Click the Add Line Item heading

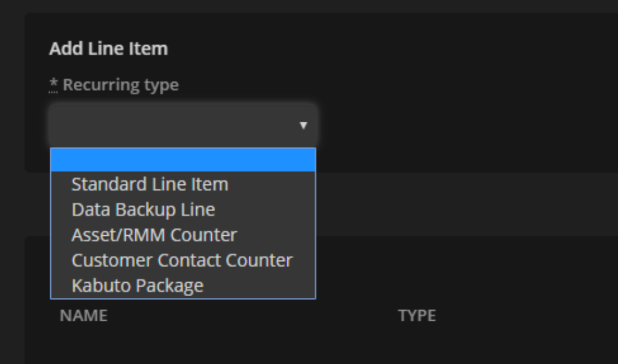pos(108,49)
